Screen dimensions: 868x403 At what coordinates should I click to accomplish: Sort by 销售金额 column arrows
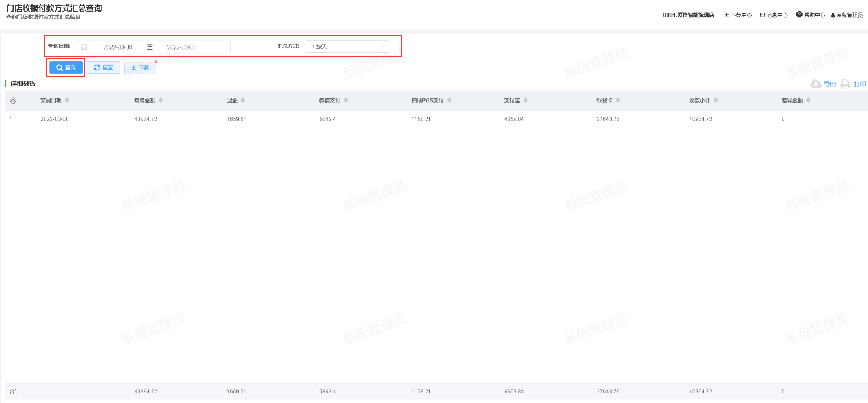[161, 100]
